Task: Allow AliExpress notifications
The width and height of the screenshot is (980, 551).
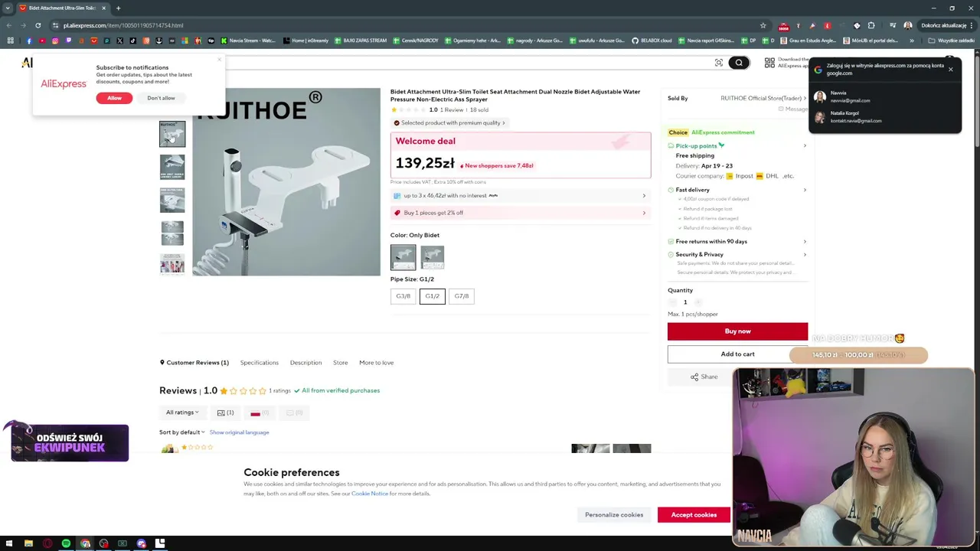Action: point(114,98)
